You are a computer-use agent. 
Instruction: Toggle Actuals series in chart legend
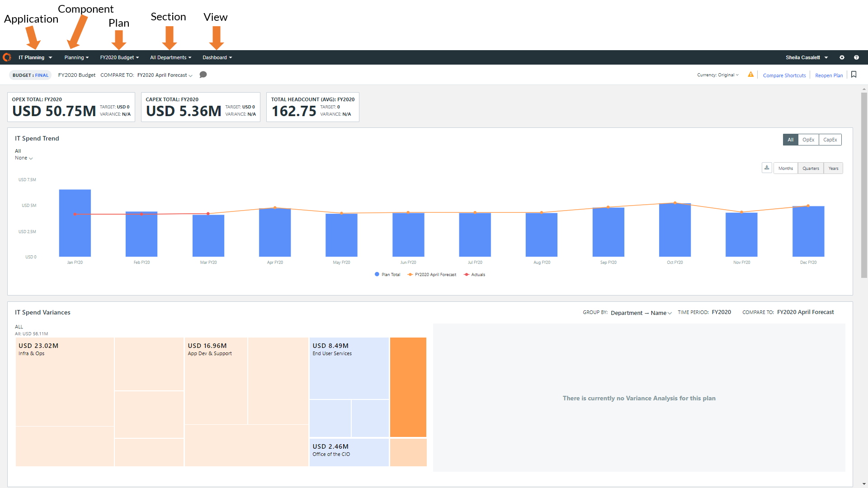point(474,275)
